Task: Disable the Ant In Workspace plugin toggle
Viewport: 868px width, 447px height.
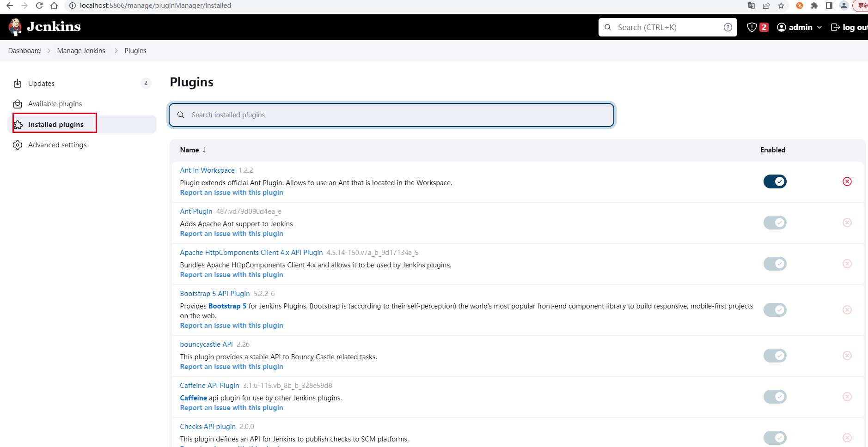Action: click(775, 181)
